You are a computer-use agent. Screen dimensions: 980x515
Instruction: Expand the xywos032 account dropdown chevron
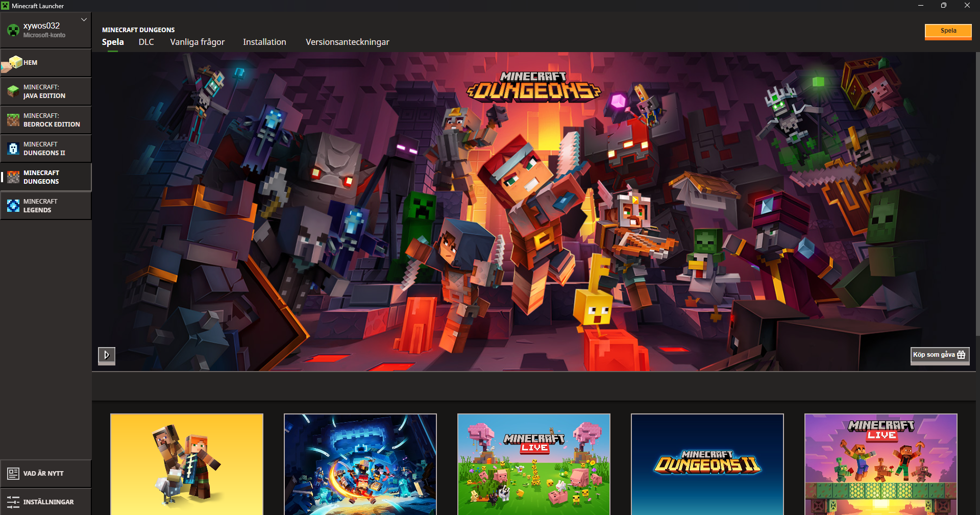(x=84, y=19)
